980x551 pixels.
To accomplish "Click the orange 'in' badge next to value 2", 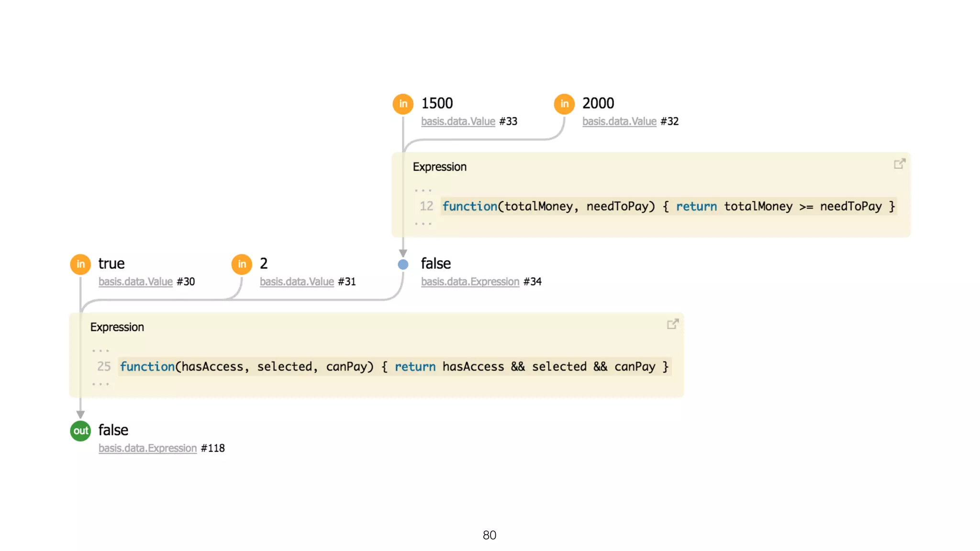I will click(x=242, y=264).
